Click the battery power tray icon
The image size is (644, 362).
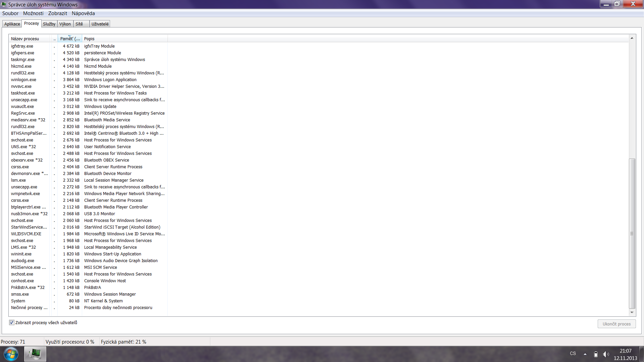[x=596, y=354]
